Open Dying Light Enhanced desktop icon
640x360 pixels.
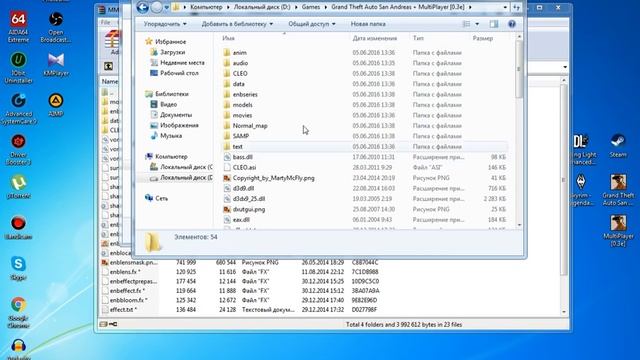pos(583,149)
